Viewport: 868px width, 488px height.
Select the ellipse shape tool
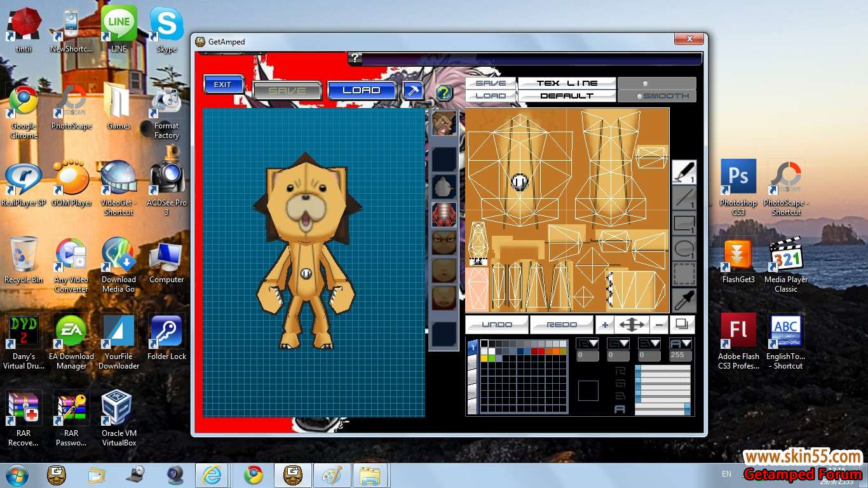(684, 248)
